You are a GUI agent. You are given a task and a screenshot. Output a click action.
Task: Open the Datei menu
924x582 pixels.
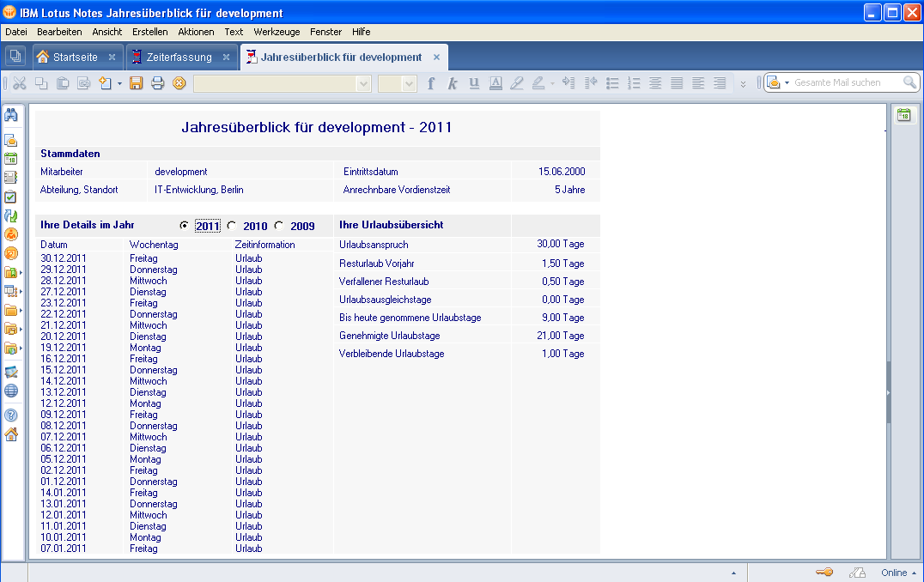tap(16, 32)
